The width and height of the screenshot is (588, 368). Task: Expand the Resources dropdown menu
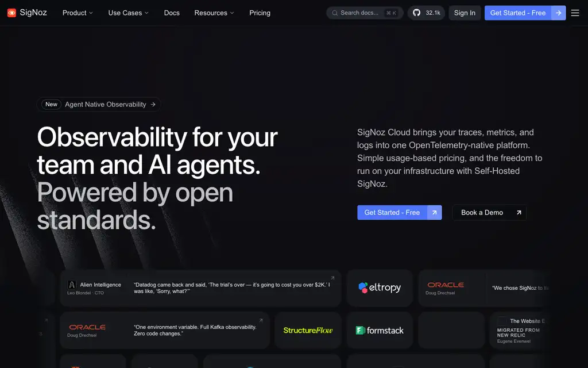(x=214, y=13)
